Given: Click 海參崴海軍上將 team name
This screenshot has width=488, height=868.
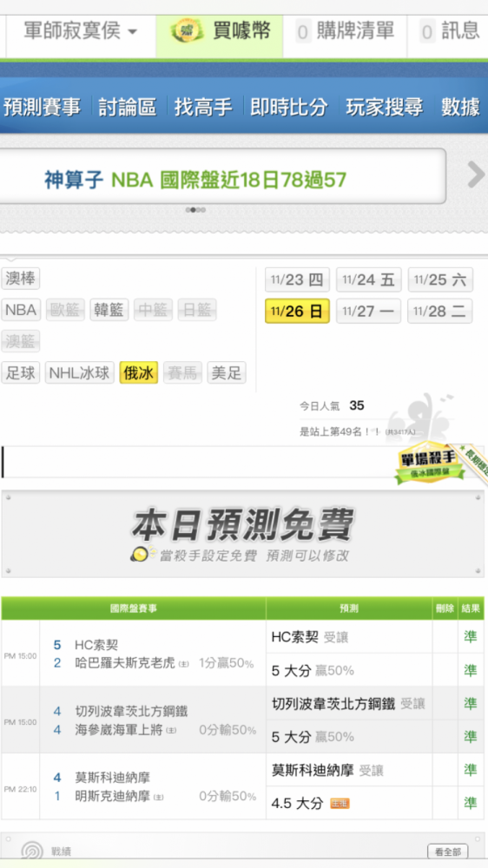Looking at the screenshot, I should click(x=119, y=730).
